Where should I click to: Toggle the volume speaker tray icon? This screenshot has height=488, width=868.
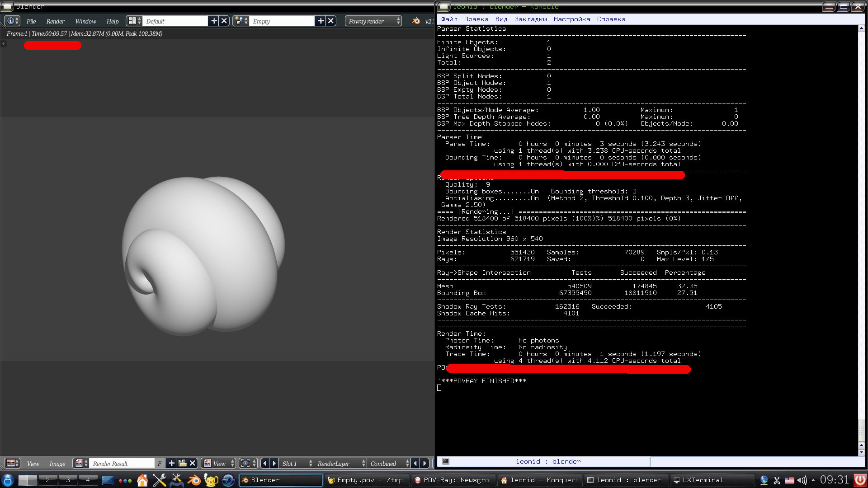(802, 480)
